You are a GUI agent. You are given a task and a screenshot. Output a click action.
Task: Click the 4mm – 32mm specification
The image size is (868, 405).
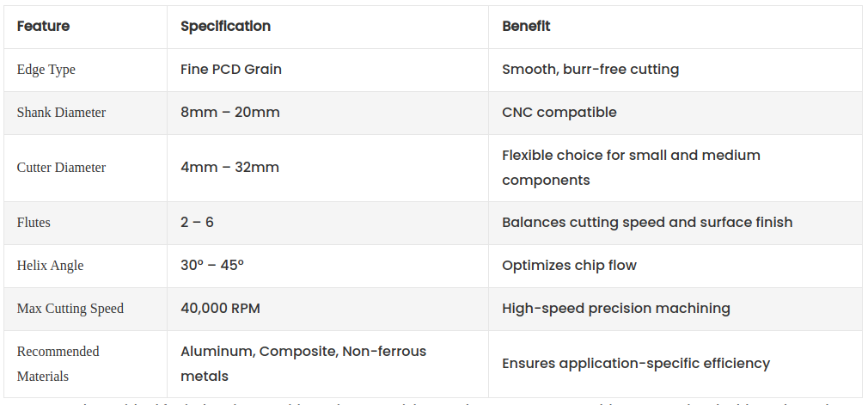(229, 168)
